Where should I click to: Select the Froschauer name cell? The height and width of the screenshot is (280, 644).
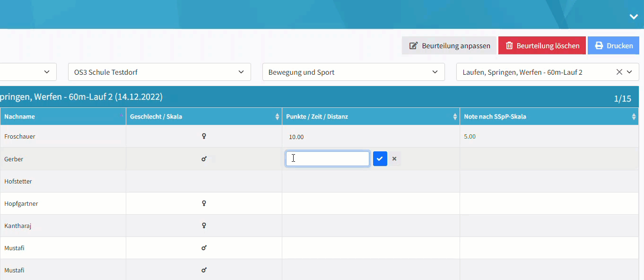(63, 136)
